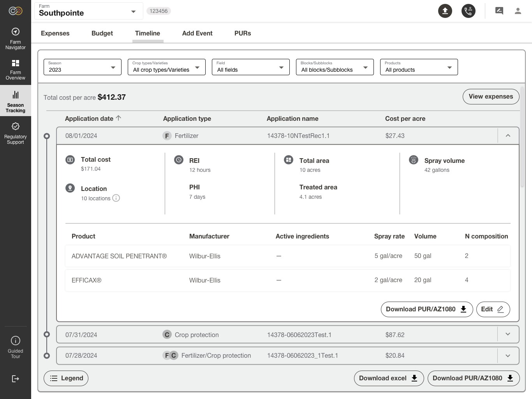Click the N composition column header

[486, 236]
